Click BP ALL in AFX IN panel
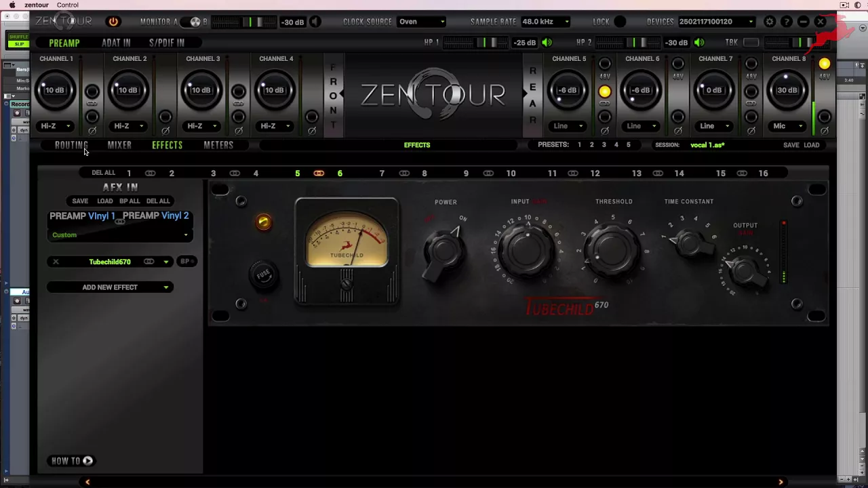 [130, 201]
